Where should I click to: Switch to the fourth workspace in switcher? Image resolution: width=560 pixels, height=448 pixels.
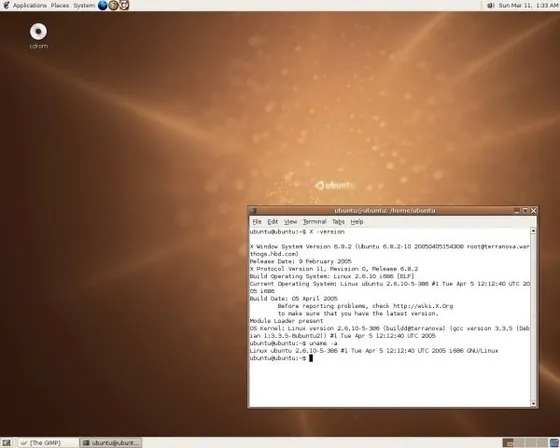click(542, 443)
